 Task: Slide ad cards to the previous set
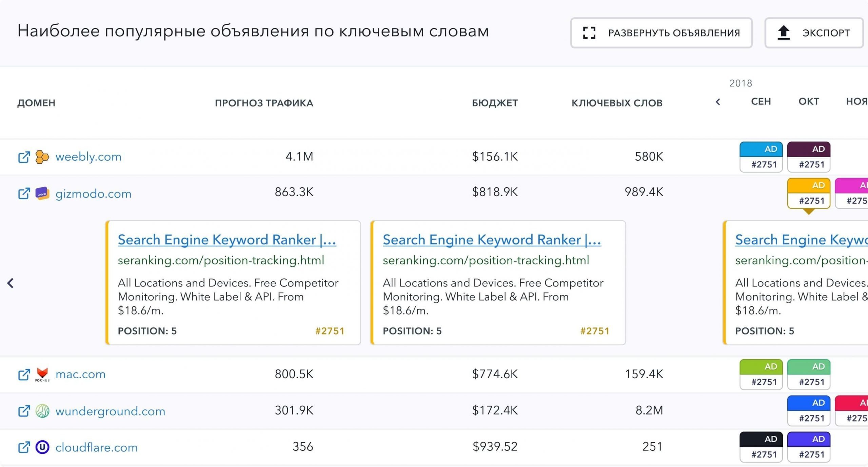[11, 283]
